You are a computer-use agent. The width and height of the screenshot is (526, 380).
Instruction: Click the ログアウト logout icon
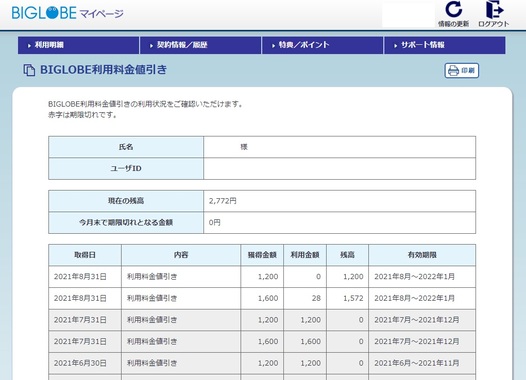tap(494, 9)
